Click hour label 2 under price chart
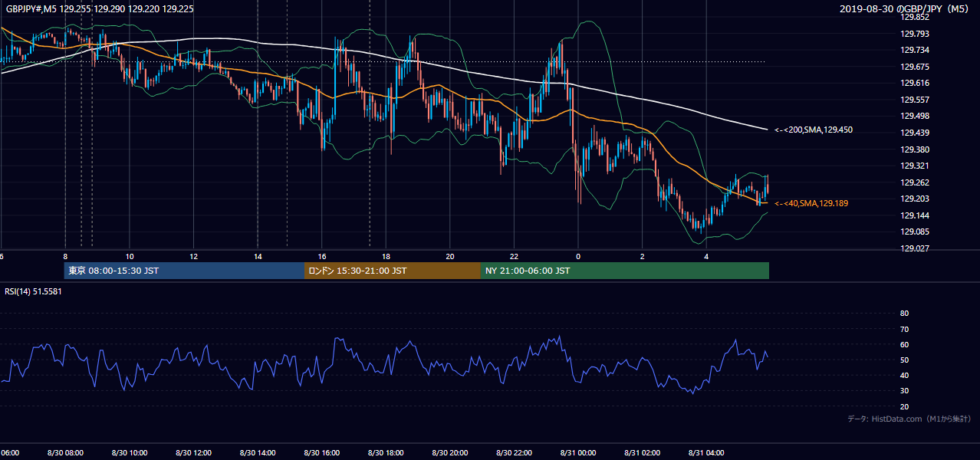The height and width of the screenshot is (460, 980). 643,256
